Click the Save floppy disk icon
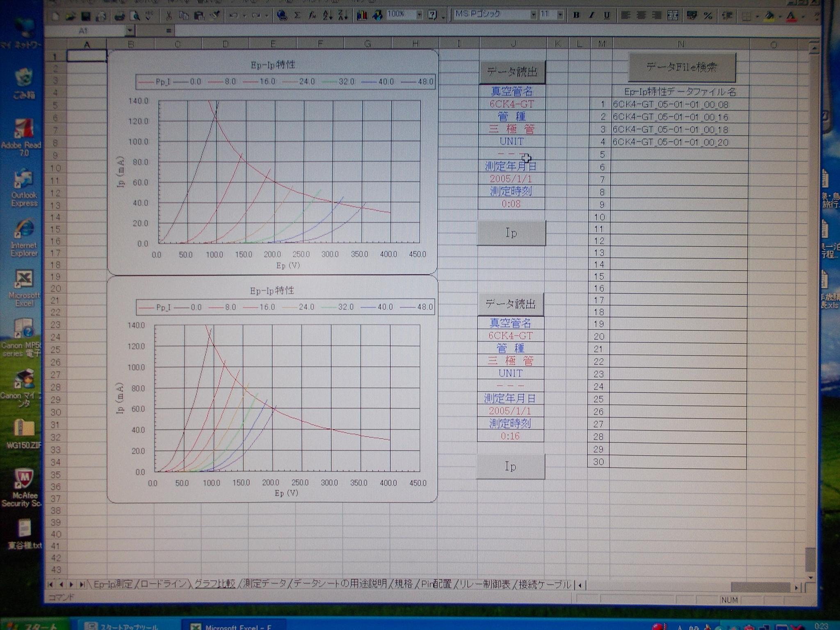Viewport: 840px width, 630px height. pyautogui.click(x=86, y=16)
